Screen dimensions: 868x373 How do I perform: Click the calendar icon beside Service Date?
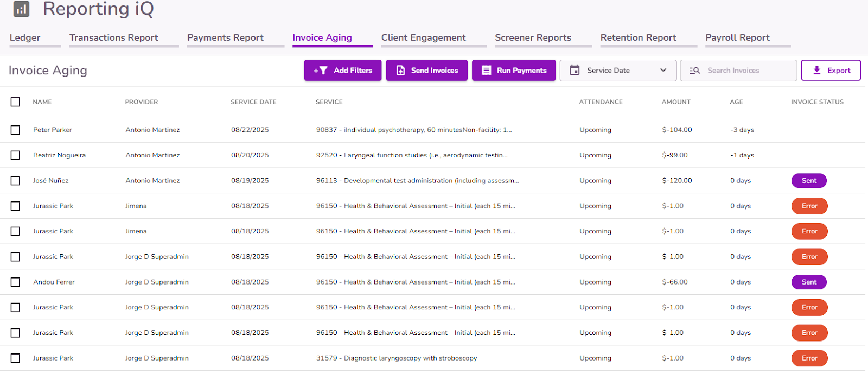click(575, 70)
